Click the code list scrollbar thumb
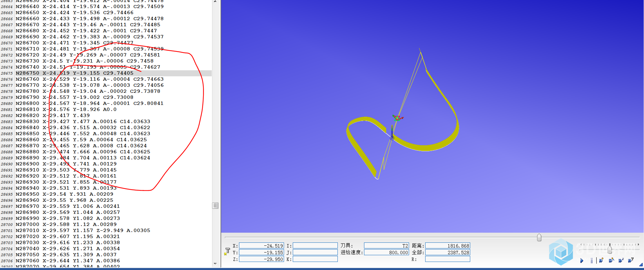This screenshot has width=644, height=270. pyautogui.click(x=215, y=205)
